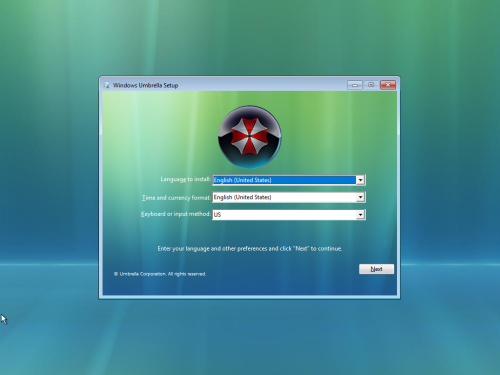Expand the Keyboard or input method arrow
Image resolution: width=500 pixels, height=375 pixels.
tap(360, 215)
